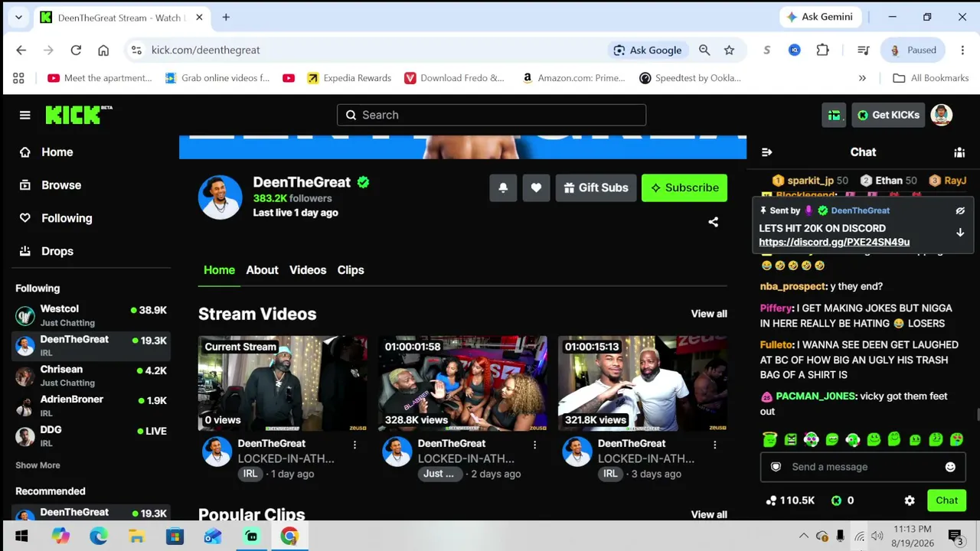The height and width of the screenshot is (551, 980).
Task: Open a new Chrome tab
Action: coord(226,17)
